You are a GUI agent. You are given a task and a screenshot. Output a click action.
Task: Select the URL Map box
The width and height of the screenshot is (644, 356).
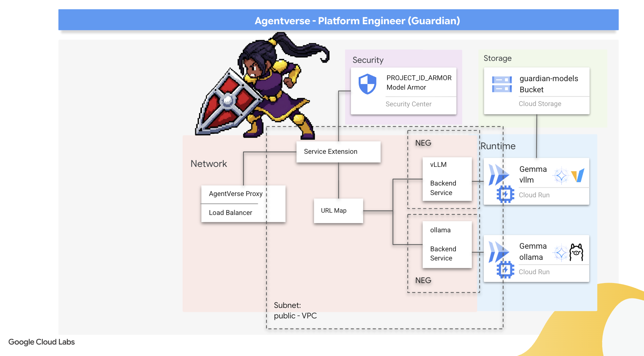pos(338,211)
